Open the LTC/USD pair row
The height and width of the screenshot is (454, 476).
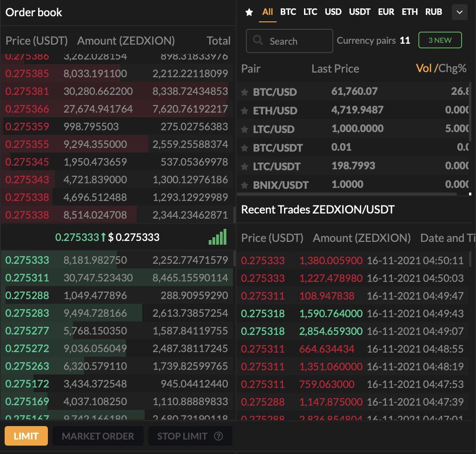pyautogui.click(x=353, y=129)
